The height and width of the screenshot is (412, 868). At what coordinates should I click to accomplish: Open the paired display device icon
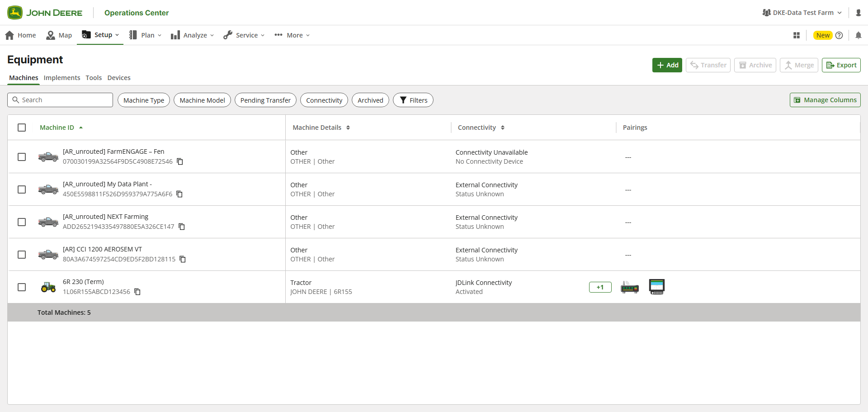pos(657,287)
